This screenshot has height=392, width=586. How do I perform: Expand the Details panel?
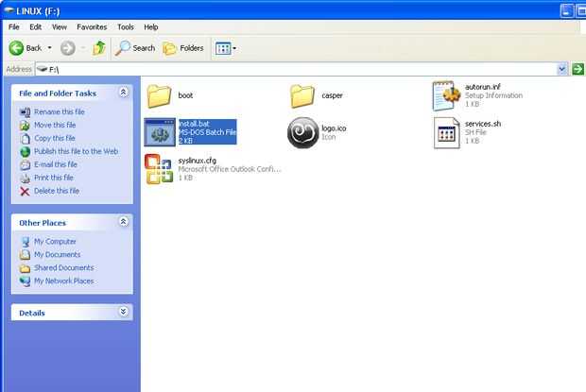click(x=124, y=312)
